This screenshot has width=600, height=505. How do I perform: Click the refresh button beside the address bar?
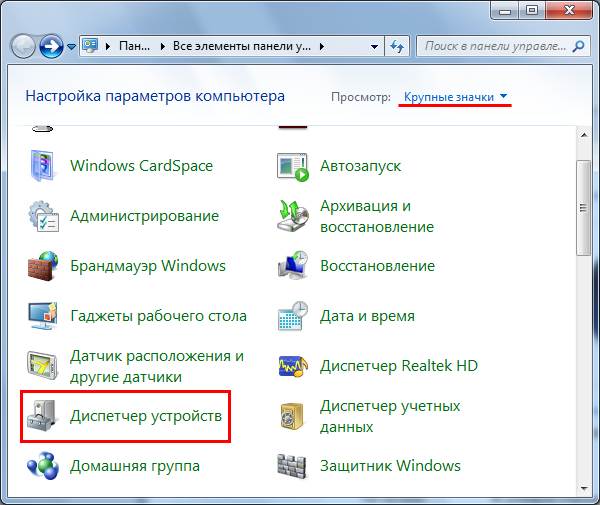[397, 46]
